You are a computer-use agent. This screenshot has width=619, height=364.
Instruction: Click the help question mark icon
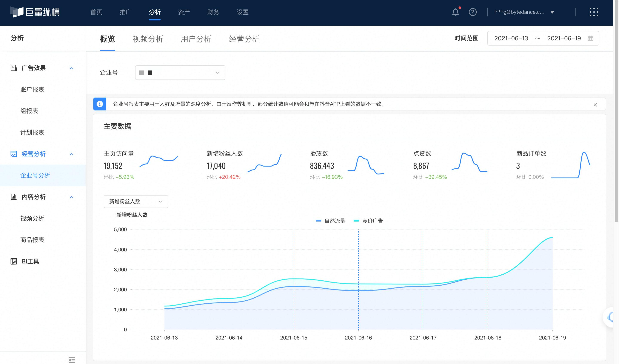(473, 12)
